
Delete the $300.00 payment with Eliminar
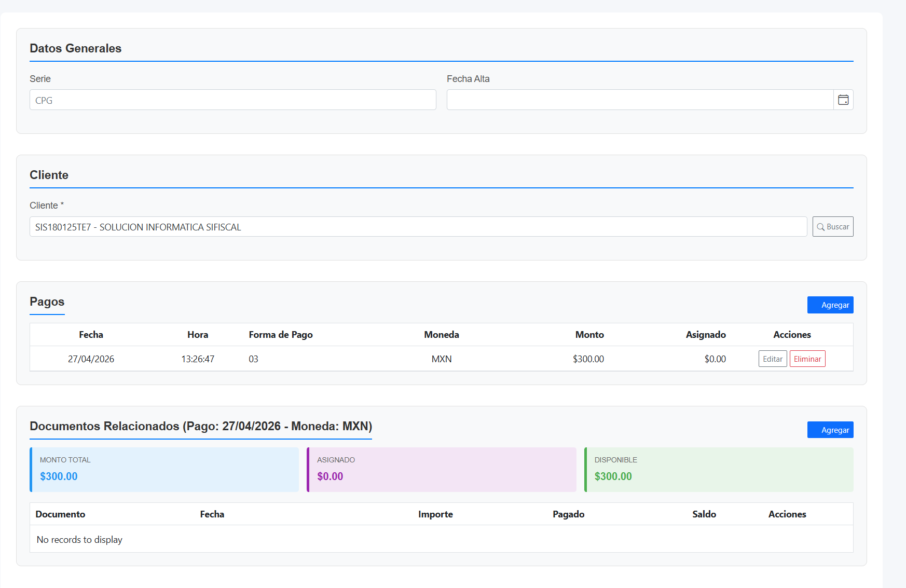point(807,359)
